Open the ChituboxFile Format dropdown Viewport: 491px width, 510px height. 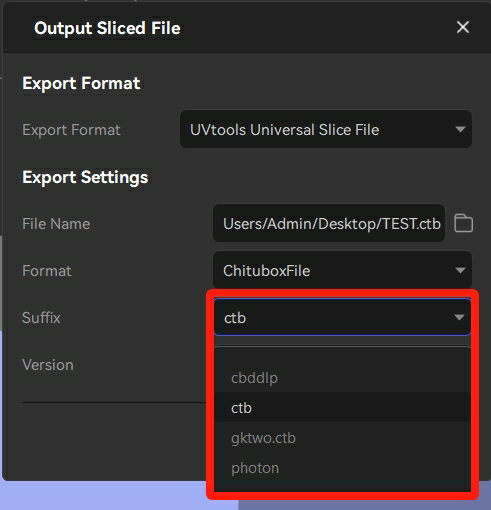pyautogui.click(x=342, y=270)
